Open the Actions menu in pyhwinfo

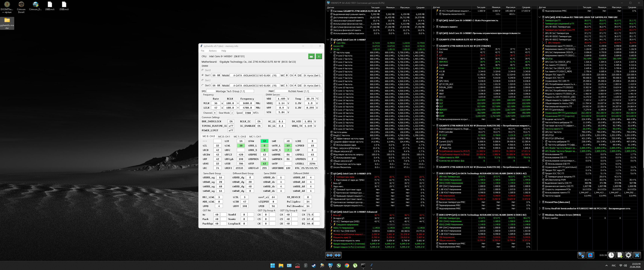212,51
